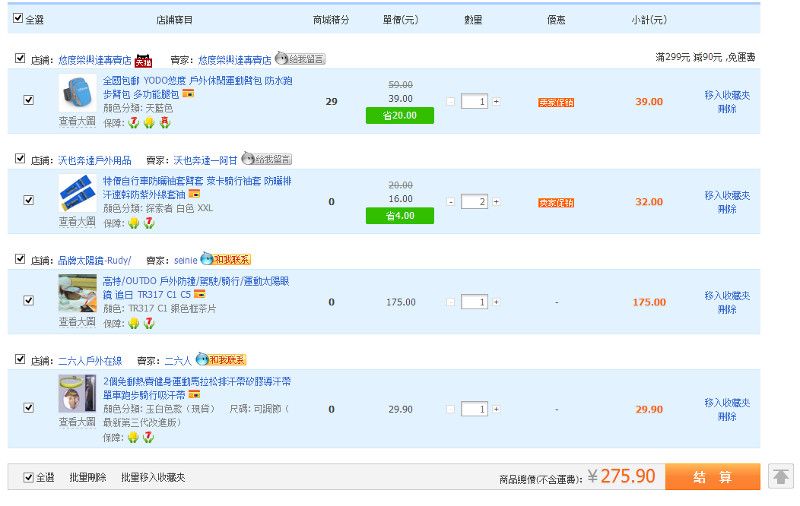
Task: Click the Tmall badge icon beside first shop
Action: 143,60
